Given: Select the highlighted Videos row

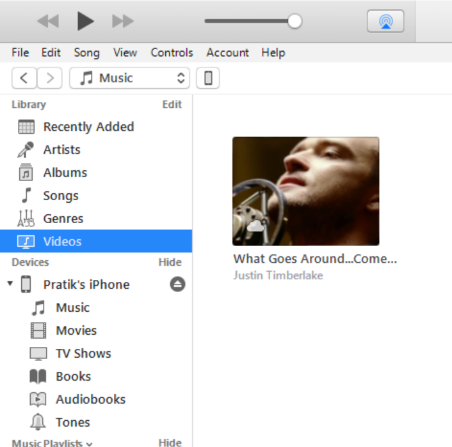Looking at the screenshot, I should point(96,241).
